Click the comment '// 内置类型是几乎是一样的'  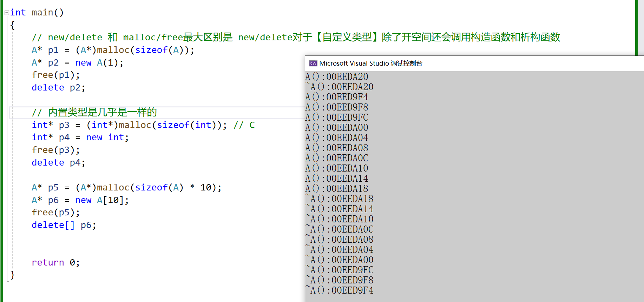94,113
